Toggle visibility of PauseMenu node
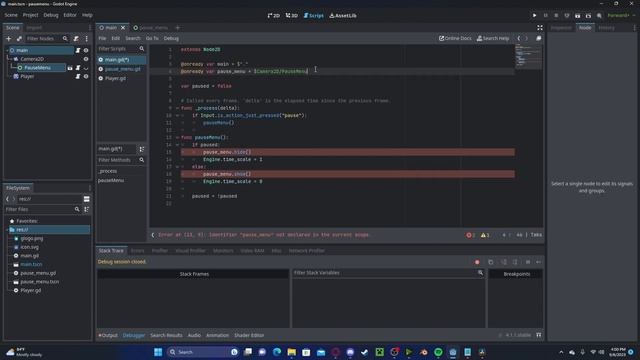640x360 pixels. point(86,68)
